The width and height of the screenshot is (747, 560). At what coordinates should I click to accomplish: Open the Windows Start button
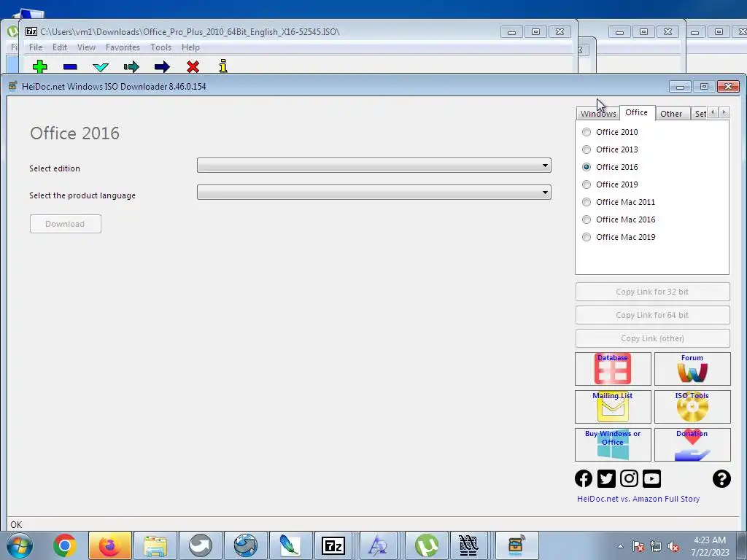[20, 545]
